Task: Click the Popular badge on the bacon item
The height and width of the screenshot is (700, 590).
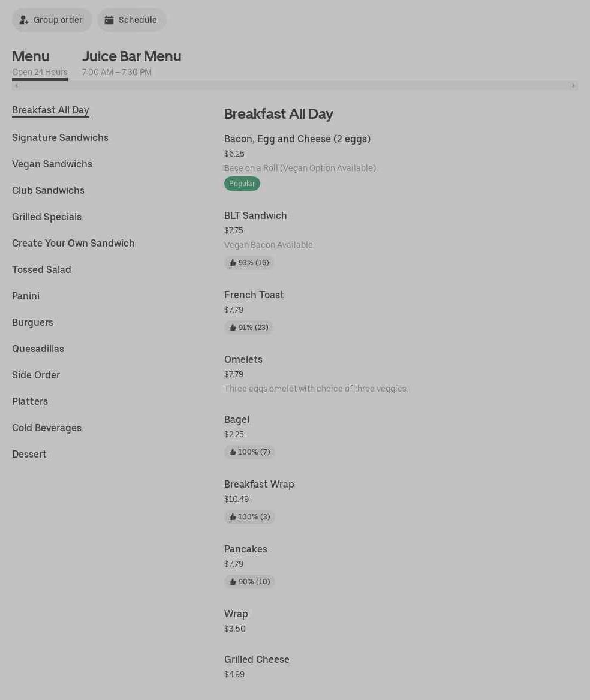Action: click(242, 184)
